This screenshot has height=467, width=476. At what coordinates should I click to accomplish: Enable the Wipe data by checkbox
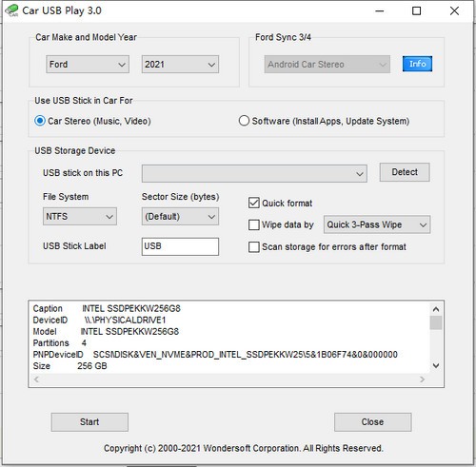tap(254, 224)
